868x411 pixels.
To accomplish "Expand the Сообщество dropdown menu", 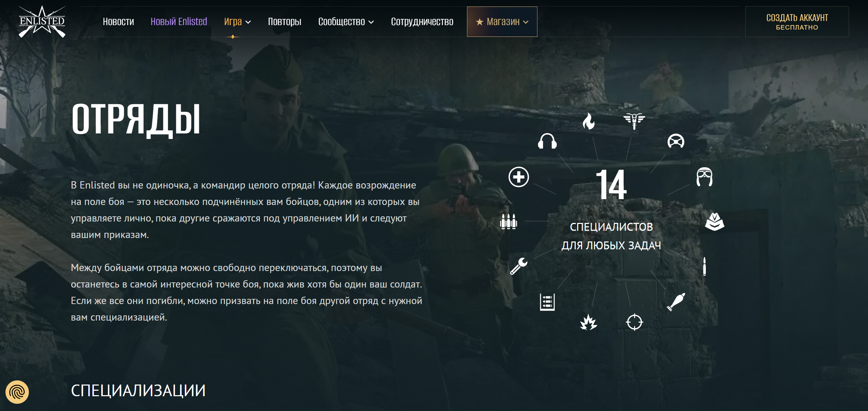I will coord(346,22).
